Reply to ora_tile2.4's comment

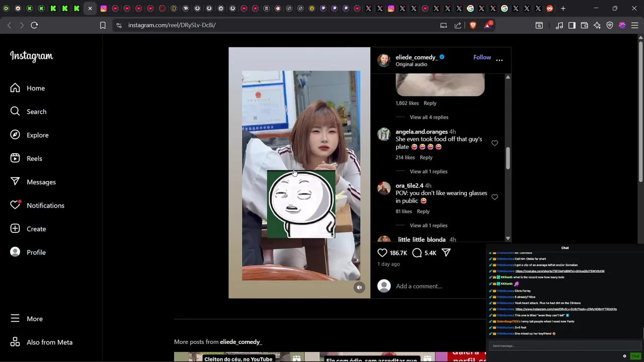423,212
